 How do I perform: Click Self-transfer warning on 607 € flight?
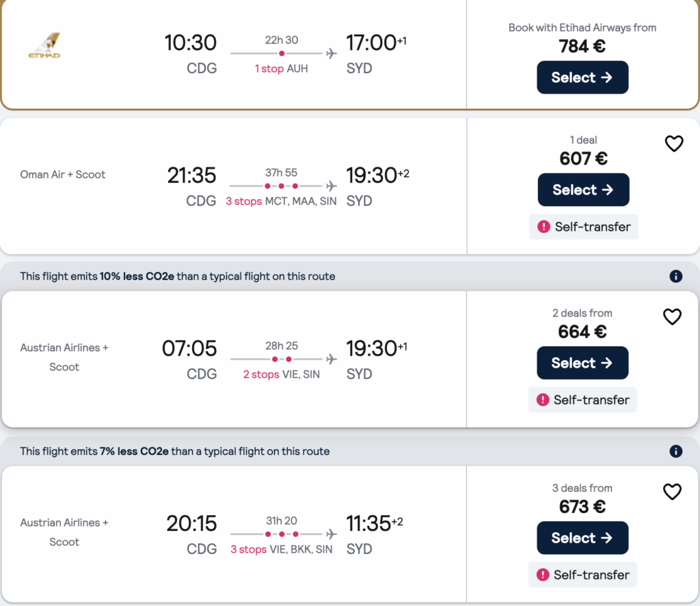(x=583, y=227)
